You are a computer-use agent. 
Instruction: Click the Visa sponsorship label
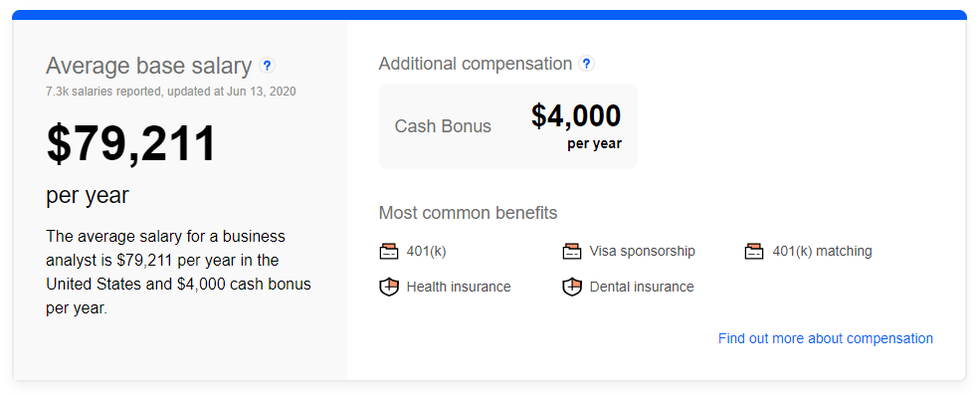click(x=642, y=252)
